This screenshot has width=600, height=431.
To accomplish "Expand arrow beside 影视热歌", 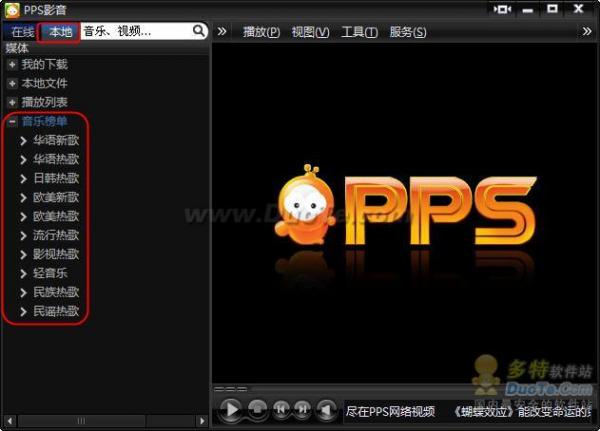I will tap(23, 255).
